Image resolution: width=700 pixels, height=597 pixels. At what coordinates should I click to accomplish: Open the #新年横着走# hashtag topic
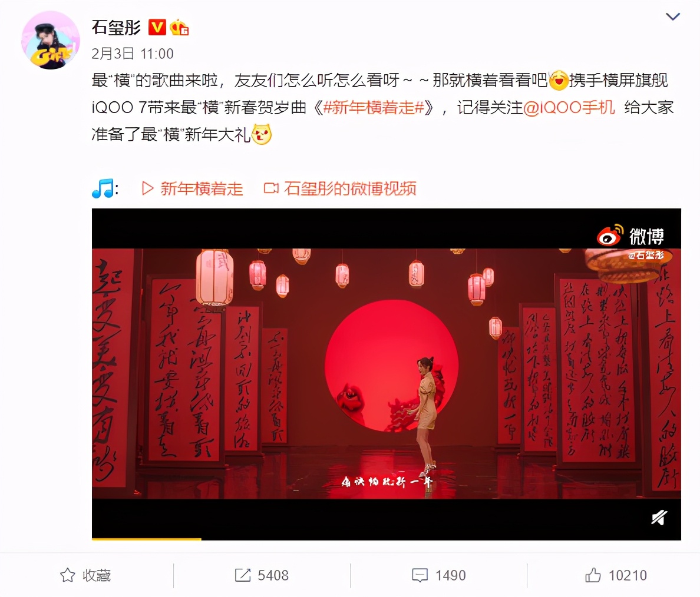[373, 108]
